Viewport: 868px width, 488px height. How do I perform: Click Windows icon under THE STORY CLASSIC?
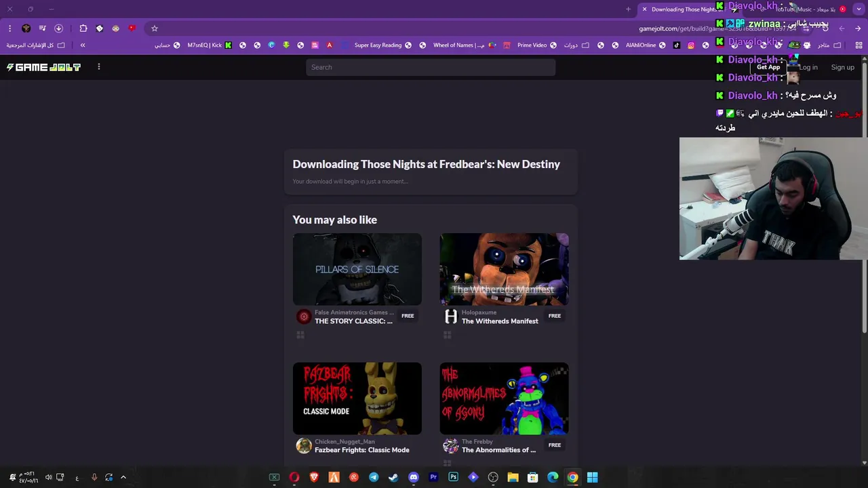(x=300, y=335)
